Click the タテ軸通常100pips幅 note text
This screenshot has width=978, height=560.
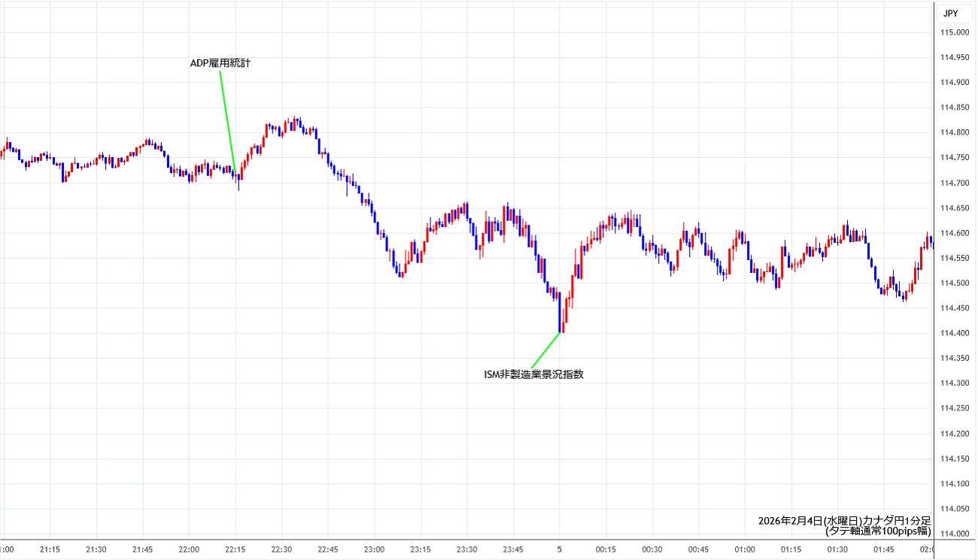(x=878, y=531)
